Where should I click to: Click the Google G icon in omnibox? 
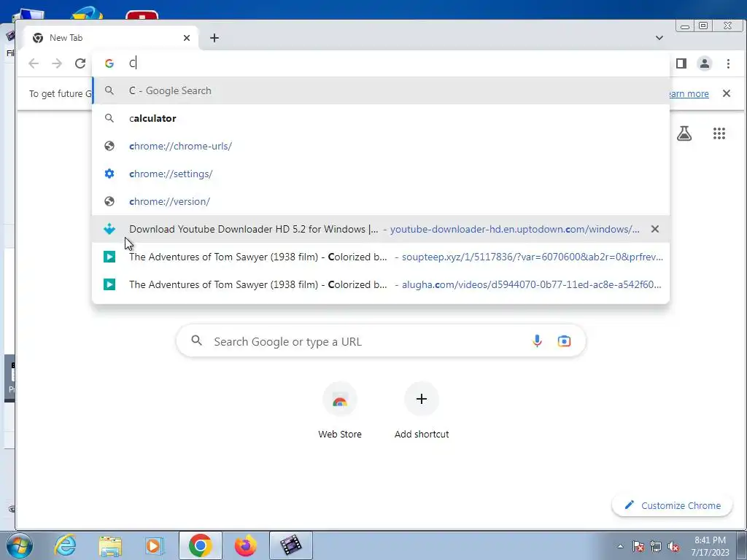pyautogui.click(x=109, y=63)
